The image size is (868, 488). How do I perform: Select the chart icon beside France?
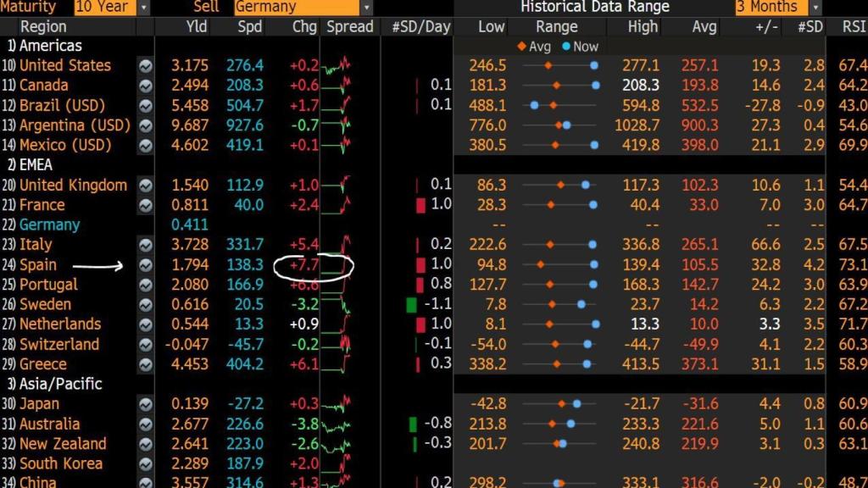click(146, 205)
